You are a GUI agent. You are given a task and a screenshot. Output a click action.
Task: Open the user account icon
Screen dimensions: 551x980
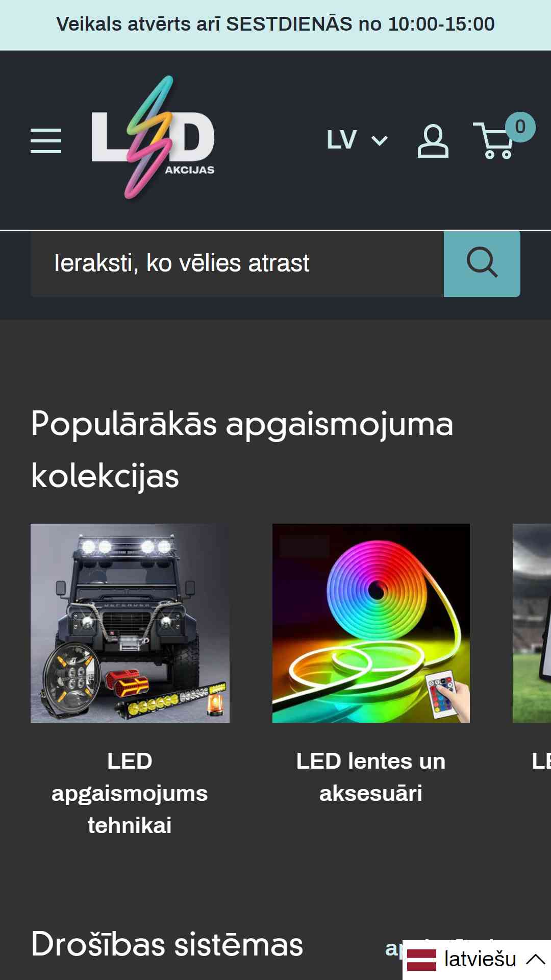coord(433,141)
